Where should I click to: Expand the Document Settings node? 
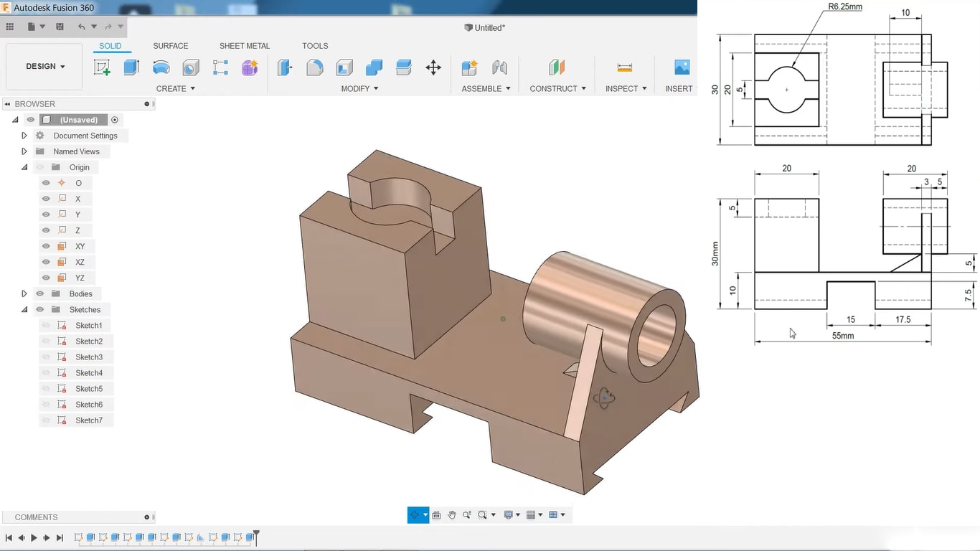pyautogui.click(x=24, y=136)
